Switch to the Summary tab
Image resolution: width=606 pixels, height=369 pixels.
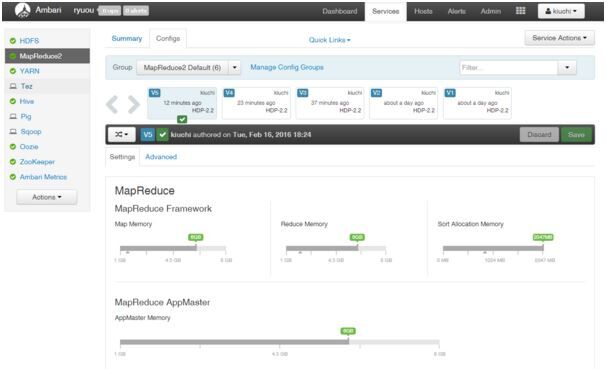127,39
